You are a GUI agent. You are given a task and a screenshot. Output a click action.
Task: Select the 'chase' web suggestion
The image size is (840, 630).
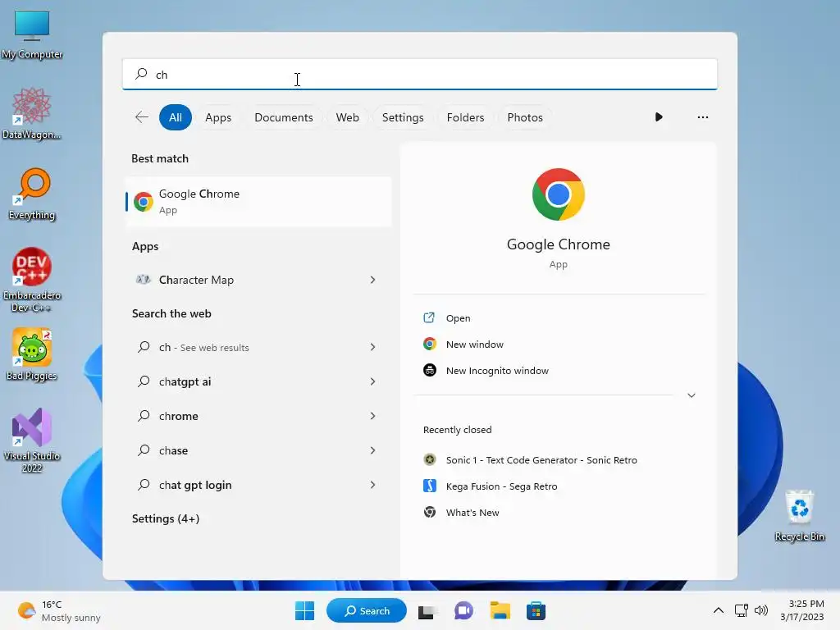[x=173, y=450]
